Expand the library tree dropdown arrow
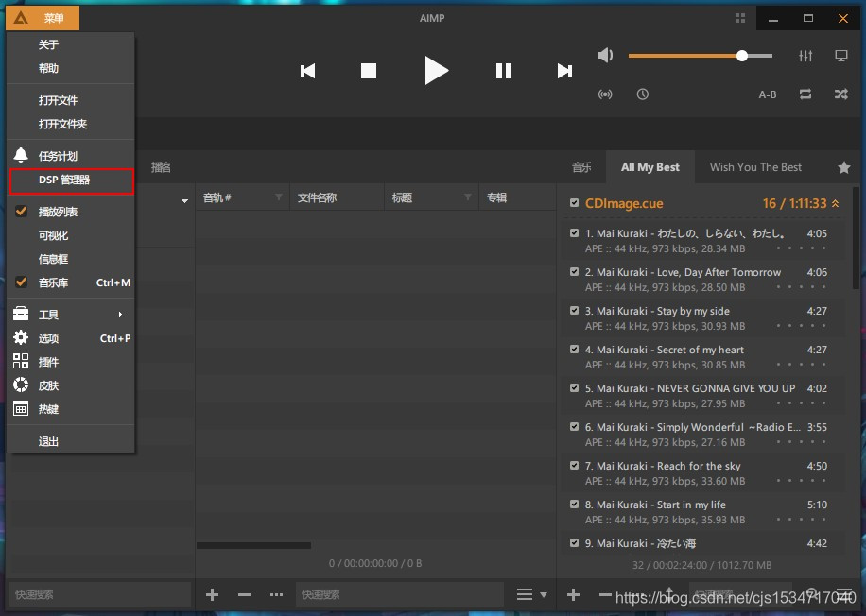Viewport: 866px width, 616px height. tap(184, 201)
